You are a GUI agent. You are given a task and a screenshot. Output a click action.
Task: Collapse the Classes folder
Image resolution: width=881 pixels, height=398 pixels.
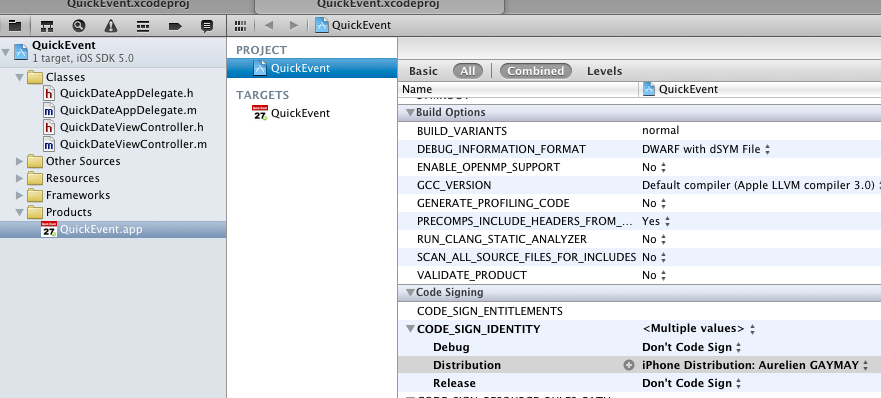coord(20,77)
